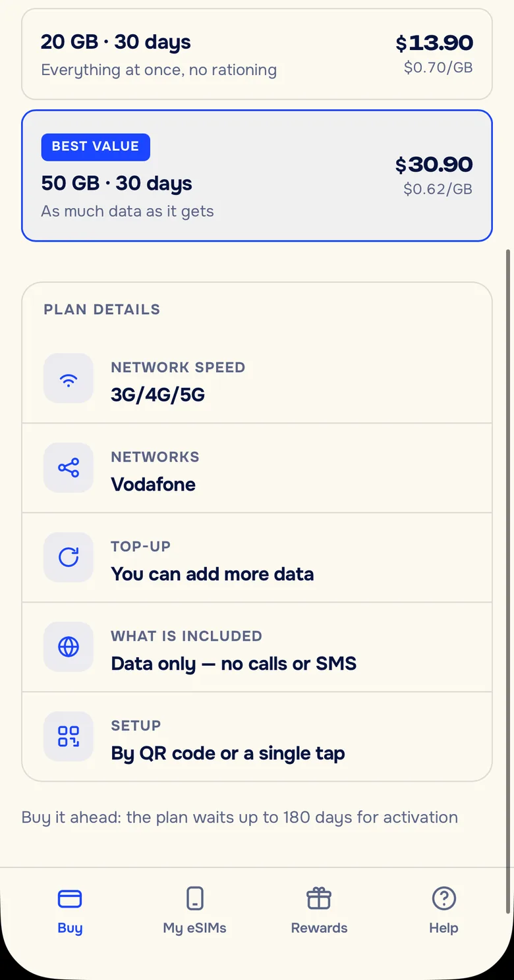
Task: Tap the Data only no calls or SMS text
Action: (234, 664)
